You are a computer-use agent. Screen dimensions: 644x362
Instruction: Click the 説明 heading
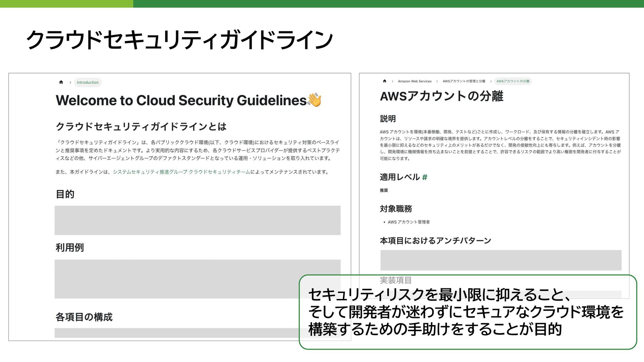(x=388, y=119)
